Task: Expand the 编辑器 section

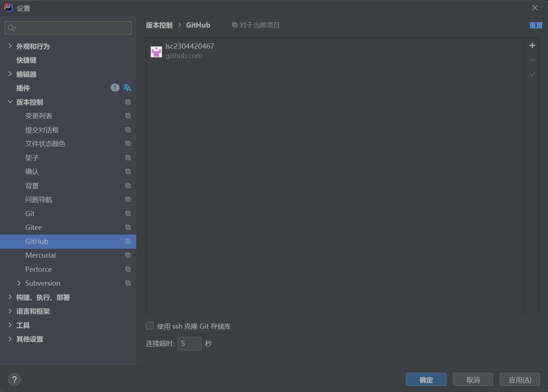Action: (10, 74)
